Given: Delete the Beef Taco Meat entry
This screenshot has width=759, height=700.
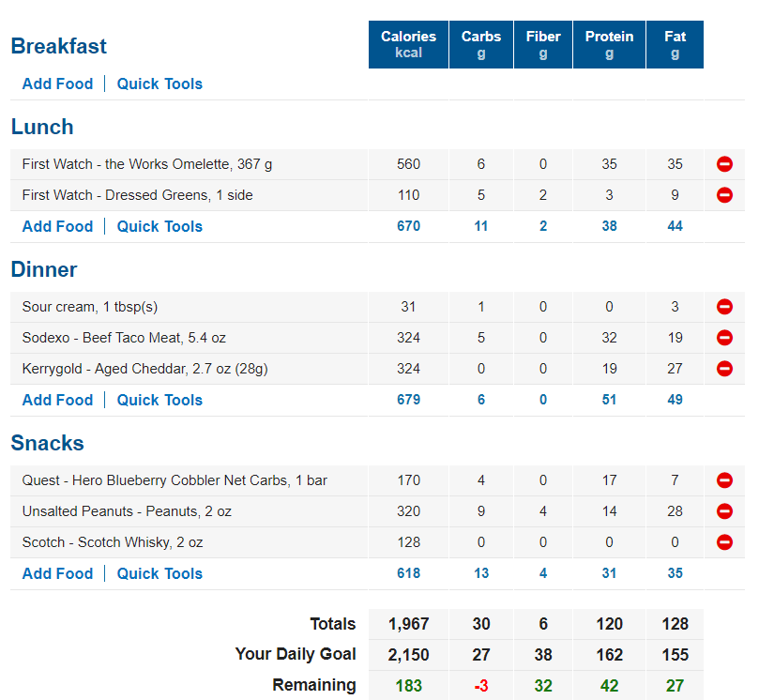Looking at the screenshot, I should (724, 338).
